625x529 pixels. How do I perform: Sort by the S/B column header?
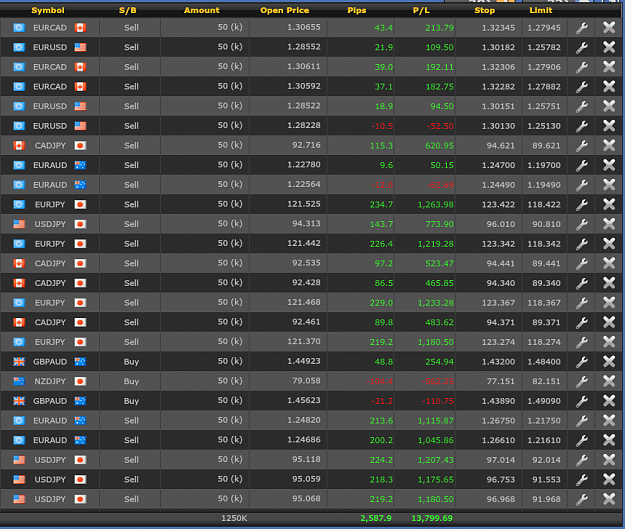pos(128,10)
